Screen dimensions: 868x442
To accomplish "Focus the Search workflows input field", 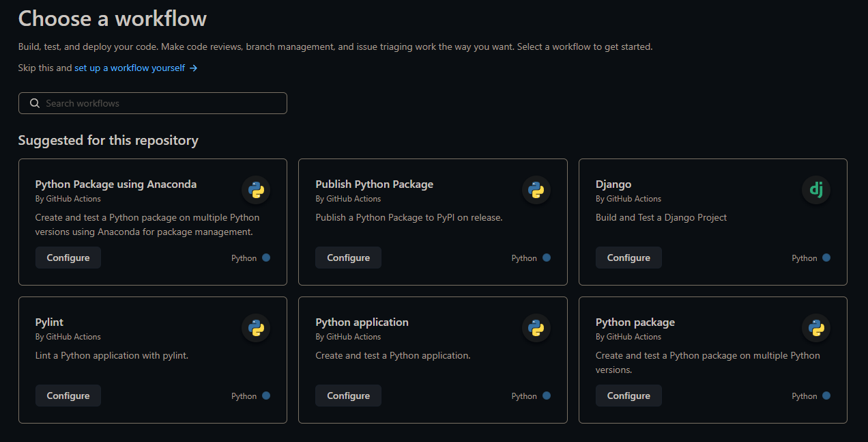I will pyautogui.click(x=153, y=103).
